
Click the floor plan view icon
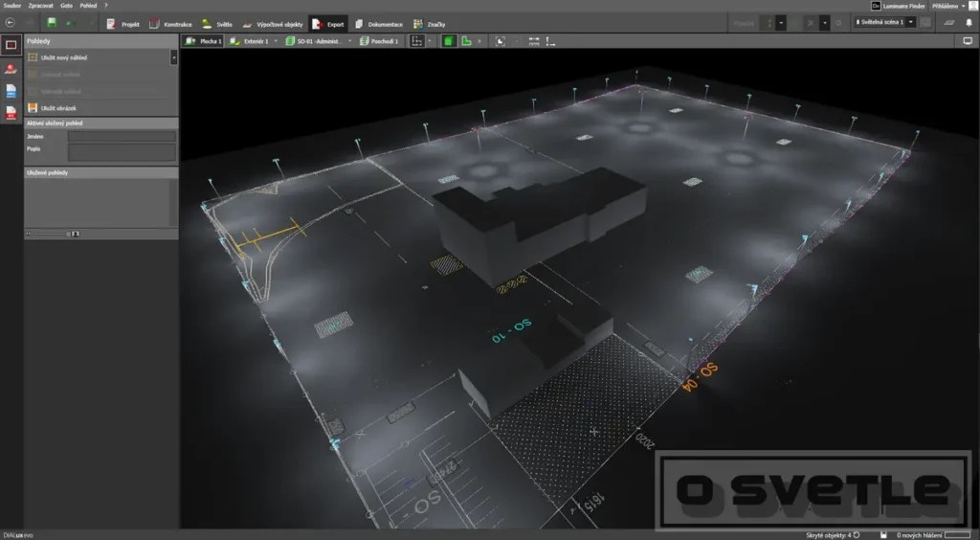(x=417, y=41)
